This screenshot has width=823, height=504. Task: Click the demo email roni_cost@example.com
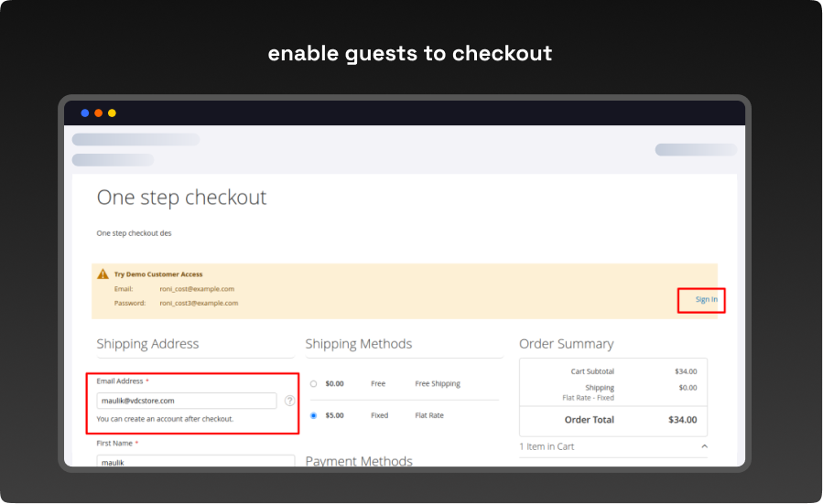(x=197, y=289)
